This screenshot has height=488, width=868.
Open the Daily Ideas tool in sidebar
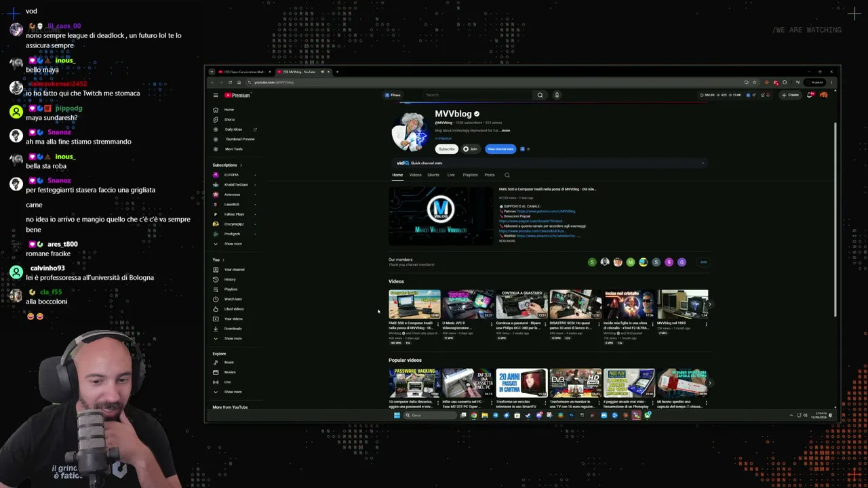pyautogui.click(x=234, y=129)
